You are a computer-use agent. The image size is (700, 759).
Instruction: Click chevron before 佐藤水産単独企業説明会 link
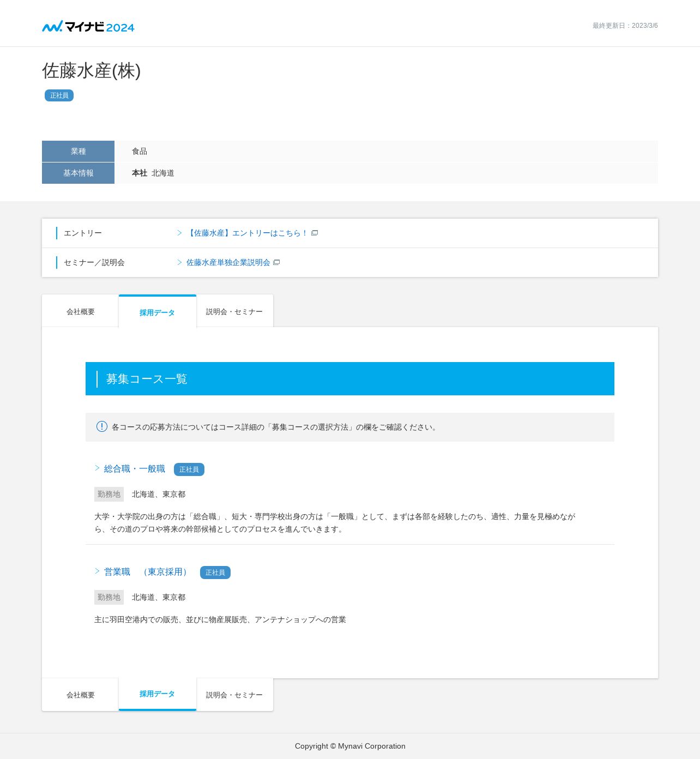[x=179, y=262]
